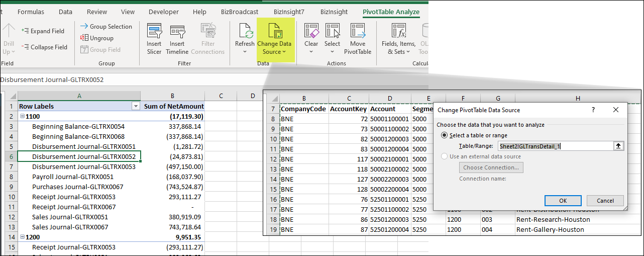Image resolution: width=644 pixels, height=256 pixels.
Task: Open Row Labels filter dropdown
Action: click(x=135, y=106)
